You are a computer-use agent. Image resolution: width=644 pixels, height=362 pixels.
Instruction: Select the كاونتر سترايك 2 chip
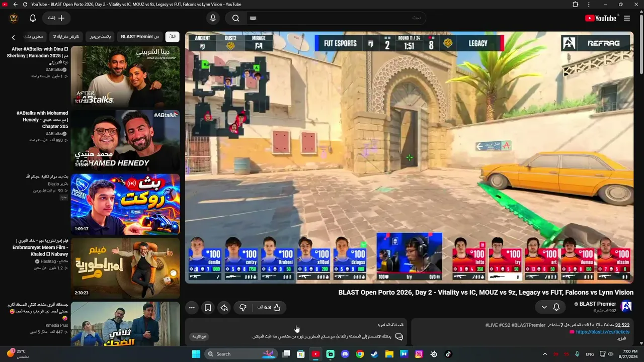tap(66, 37)
